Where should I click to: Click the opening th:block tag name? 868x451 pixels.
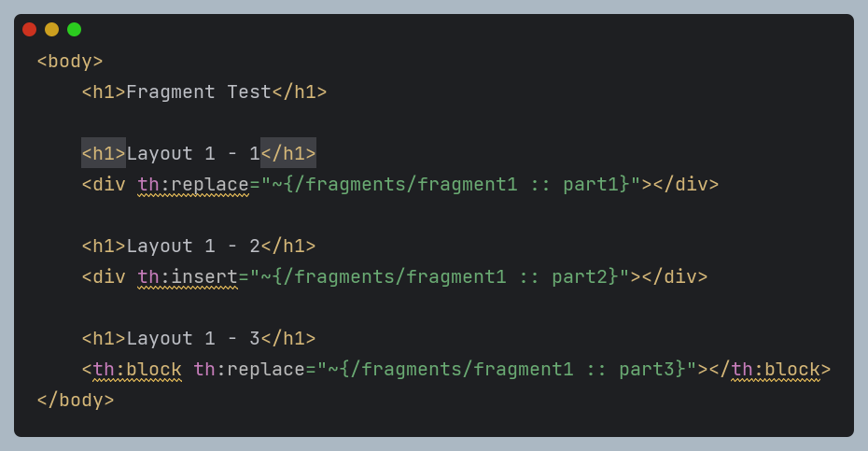(137, 370)
